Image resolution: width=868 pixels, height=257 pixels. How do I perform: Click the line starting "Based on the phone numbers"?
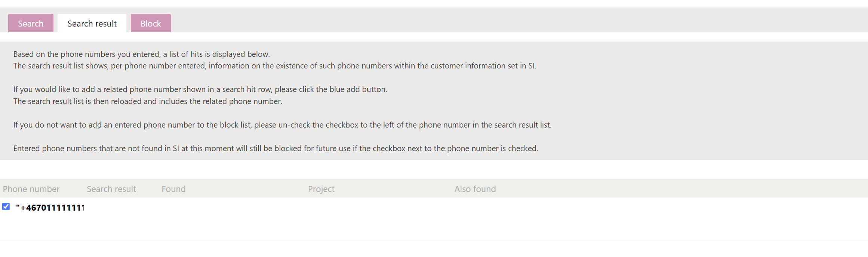click(x=141, y=54)
